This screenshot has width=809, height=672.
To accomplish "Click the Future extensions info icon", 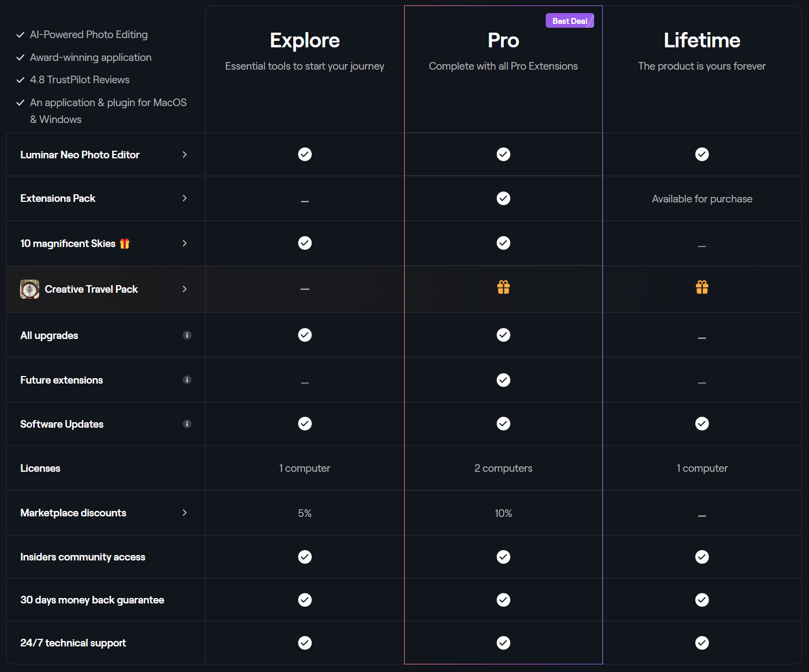I will [187, 380].
